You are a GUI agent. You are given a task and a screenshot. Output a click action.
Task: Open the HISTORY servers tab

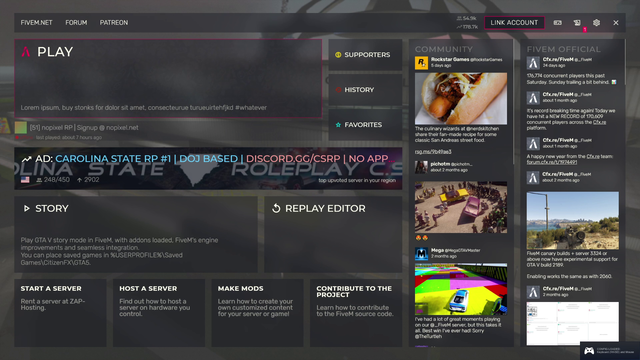pyautogui.click(x=365, y=90)
